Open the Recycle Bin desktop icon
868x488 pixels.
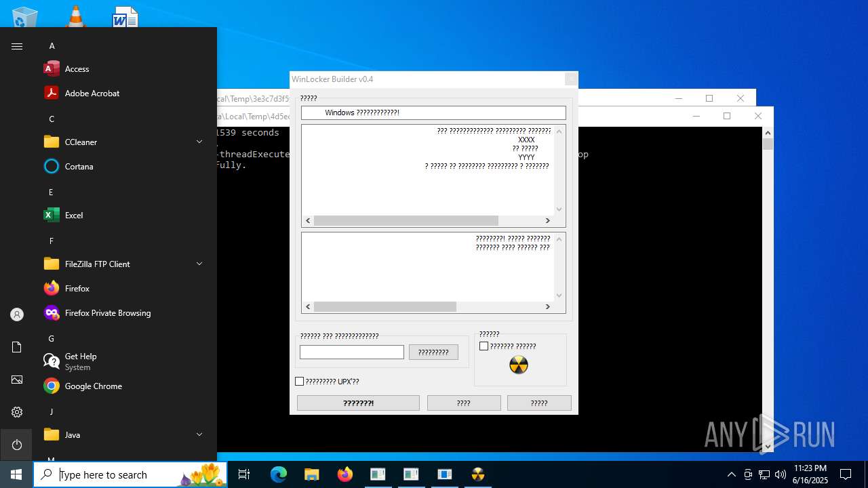(25, 17)
